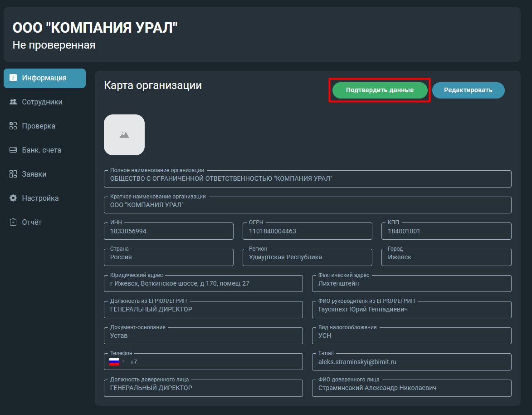Click the Вид налогообложения field
The image size is (532, 415).
[411, 336]
